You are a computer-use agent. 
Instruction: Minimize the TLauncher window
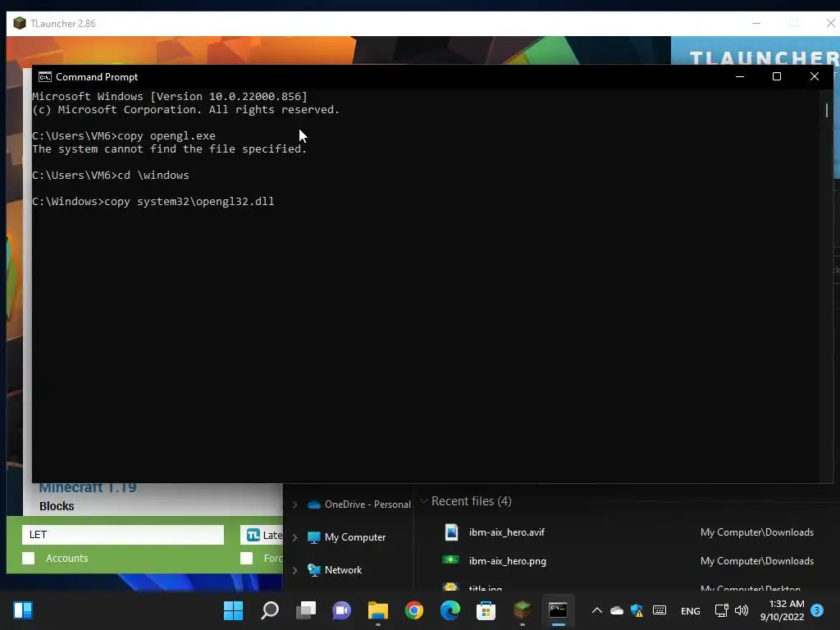click(756, 23)
